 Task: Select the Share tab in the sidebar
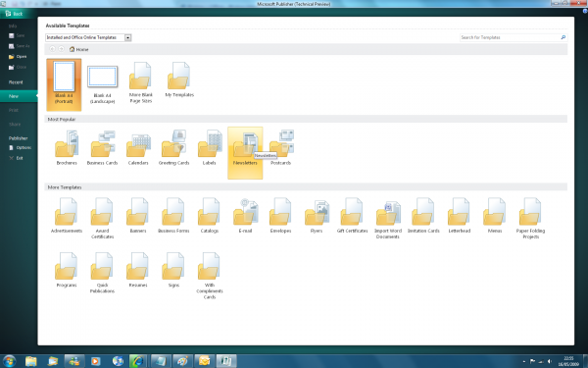15,125
